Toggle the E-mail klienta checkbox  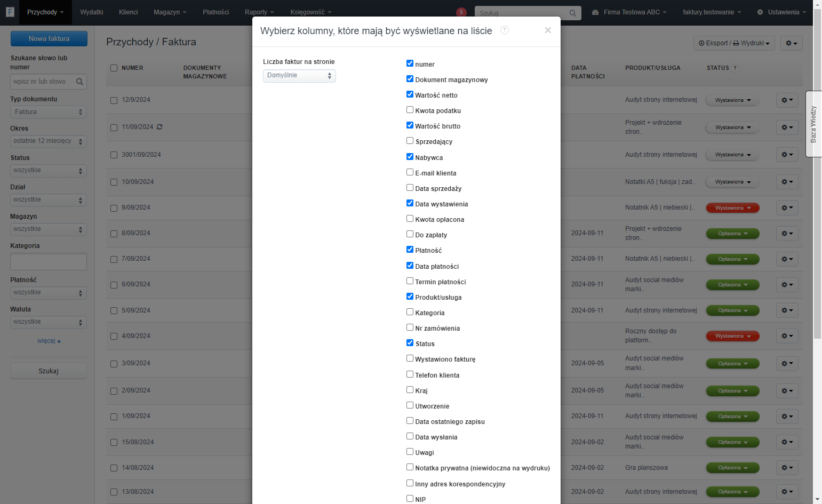(x=410, y=172)
